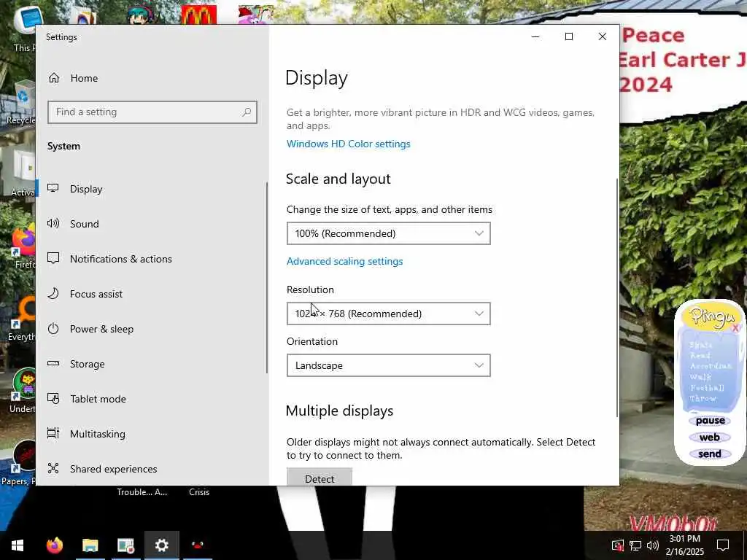Open the volume speaker tray icon
The width and height of the screenshot is (747, 560).
click(653, 545)
